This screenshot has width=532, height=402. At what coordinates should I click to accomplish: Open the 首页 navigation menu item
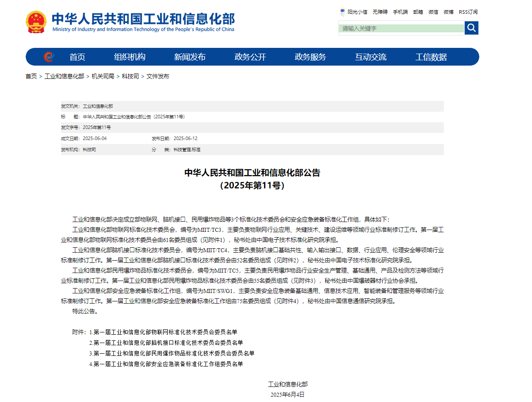coord(77,57)
